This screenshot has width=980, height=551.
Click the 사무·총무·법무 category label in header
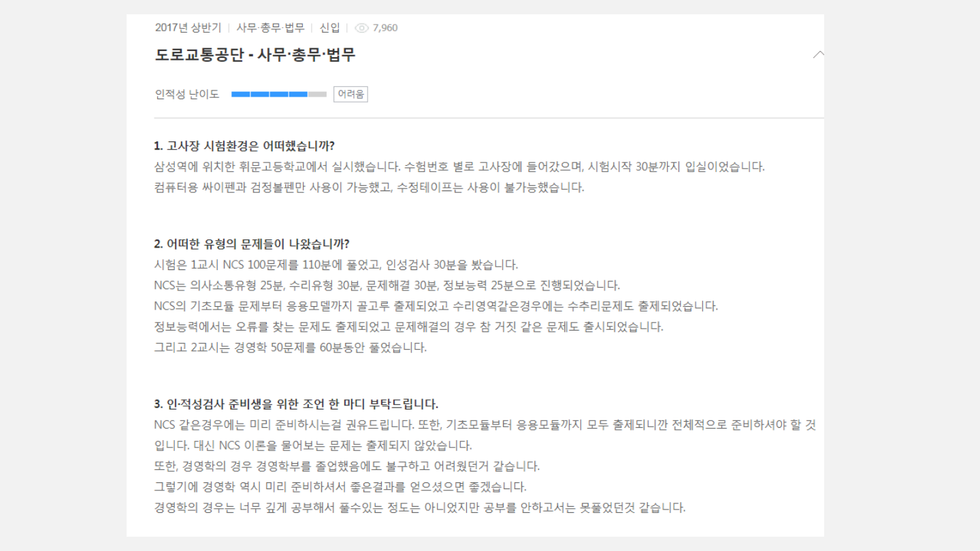tap(270, 28)
